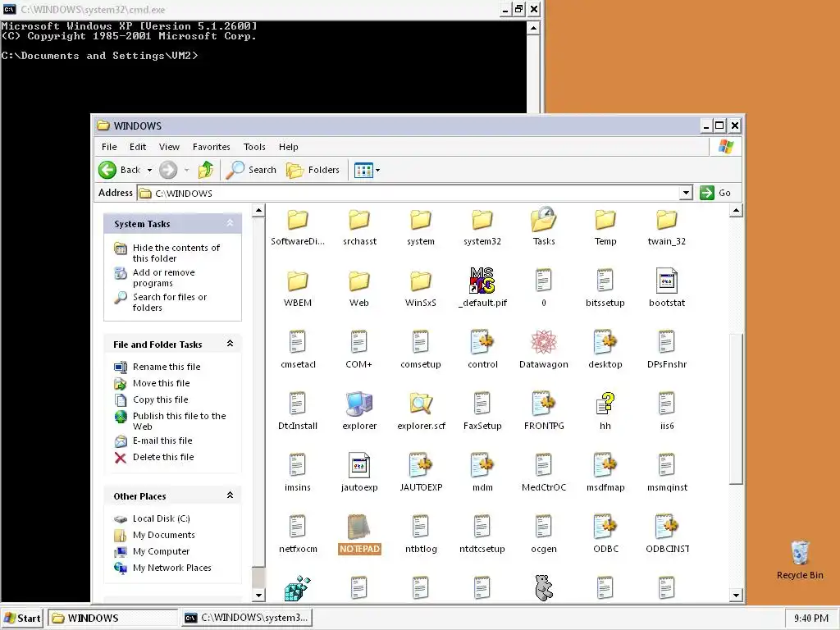Click the Back arrow icon in toolbar

point(107,170)
